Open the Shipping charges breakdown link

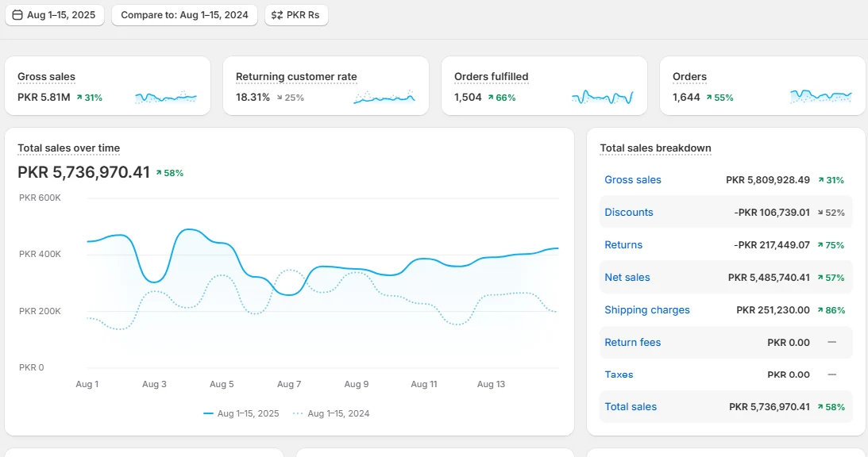pyautogui.click(x=647, y=310)
